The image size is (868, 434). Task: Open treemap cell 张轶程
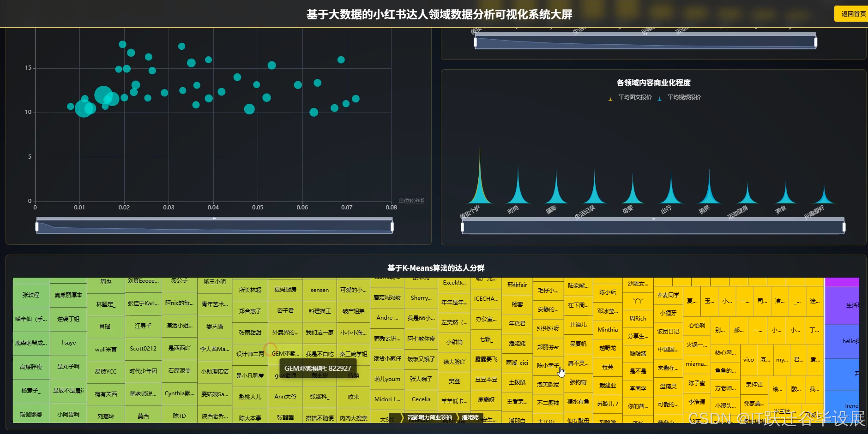[31, 295]
